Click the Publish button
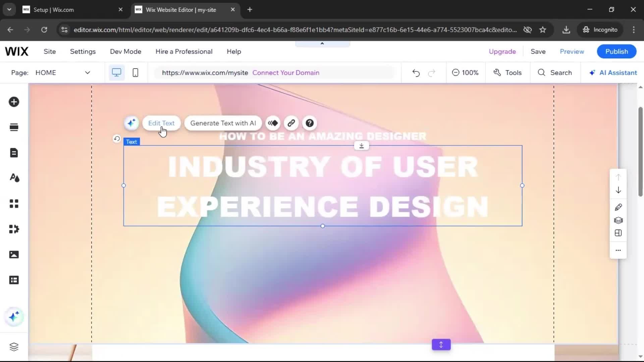Image resolution: width=644 pixels, height=362 pixels. coord(616,52)
